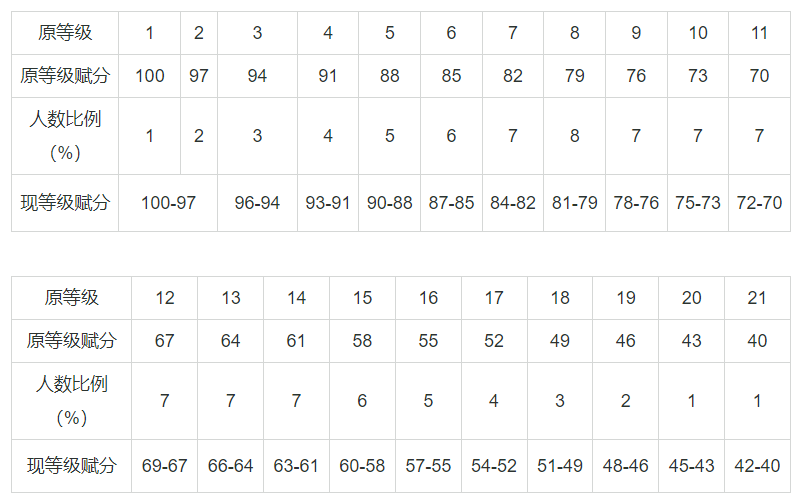The image size is (792, 498).
Task: Click the original grade 11 header cell
Action: [x=759, y=33]
